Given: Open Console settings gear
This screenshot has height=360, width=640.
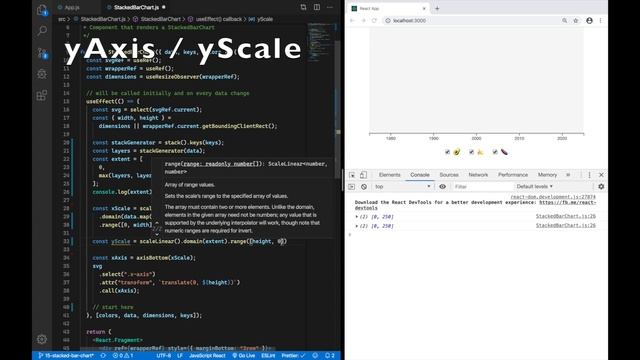Looking at the screenshot, I should tap(601, 187).
